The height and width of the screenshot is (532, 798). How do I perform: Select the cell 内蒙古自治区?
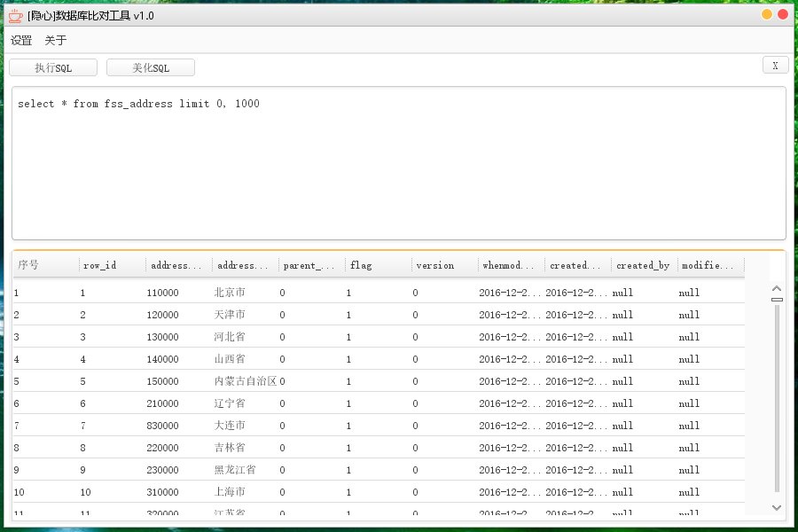[246, 381]
